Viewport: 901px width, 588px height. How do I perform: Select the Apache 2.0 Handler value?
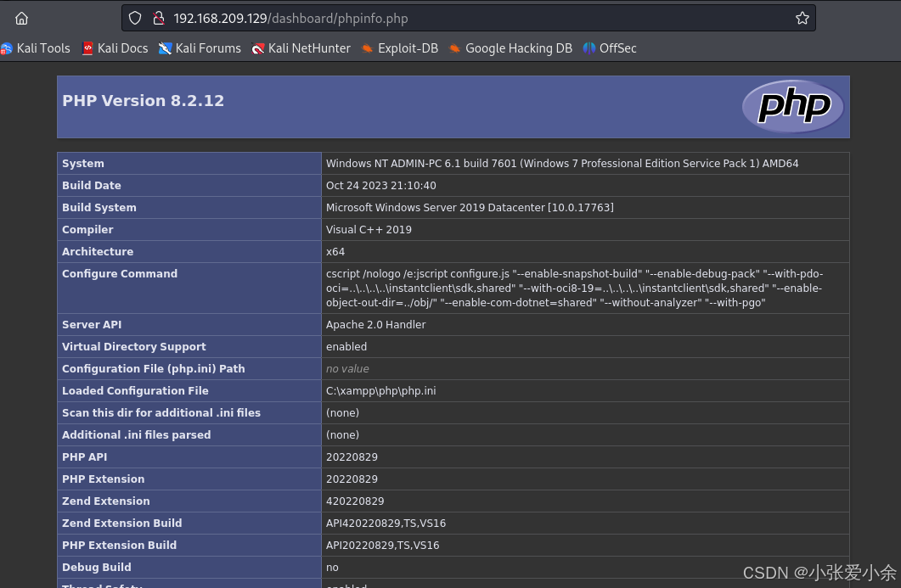[x=376, y=324]
